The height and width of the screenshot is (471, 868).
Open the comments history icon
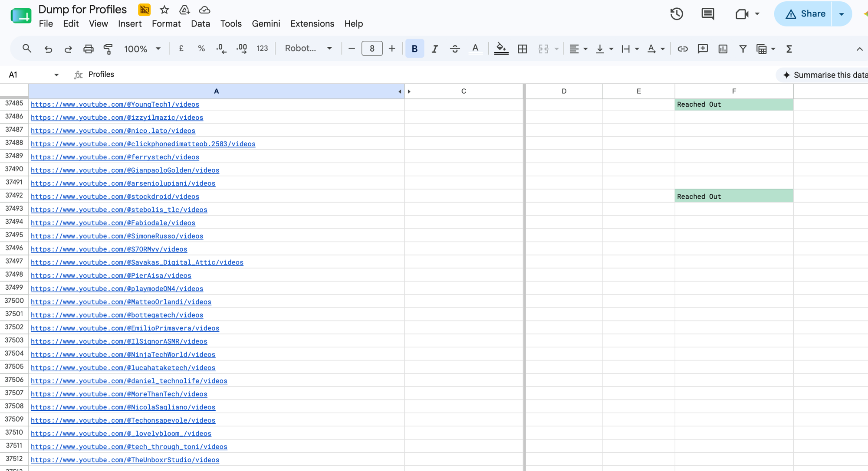(x=708, y=14)
